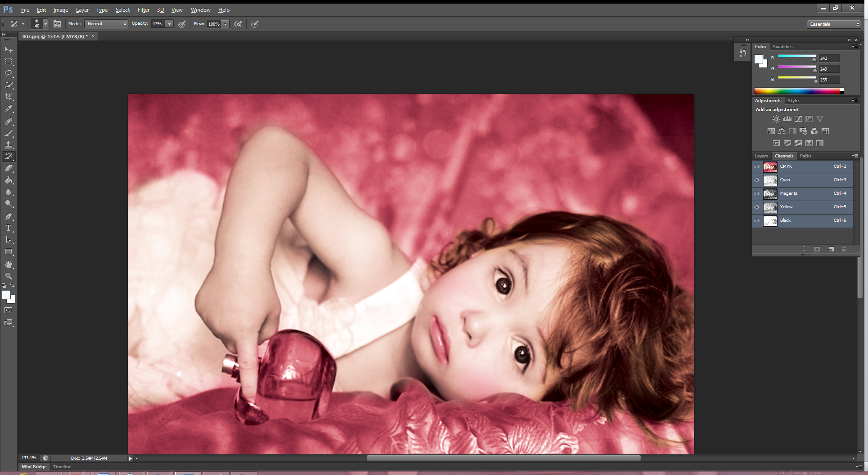Hide the Magenta channel
This screenshot has width=868, height=475.
pos(757,193)
